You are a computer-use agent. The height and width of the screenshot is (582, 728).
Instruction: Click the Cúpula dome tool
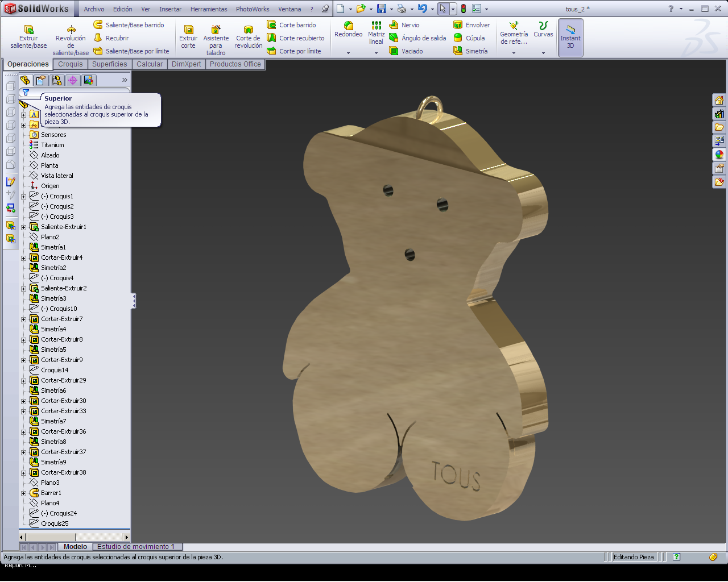tap(469, 38)
